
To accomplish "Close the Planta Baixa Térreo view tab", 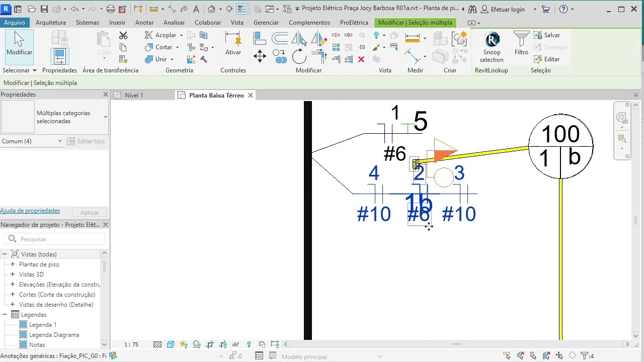I will click(250, 95).
